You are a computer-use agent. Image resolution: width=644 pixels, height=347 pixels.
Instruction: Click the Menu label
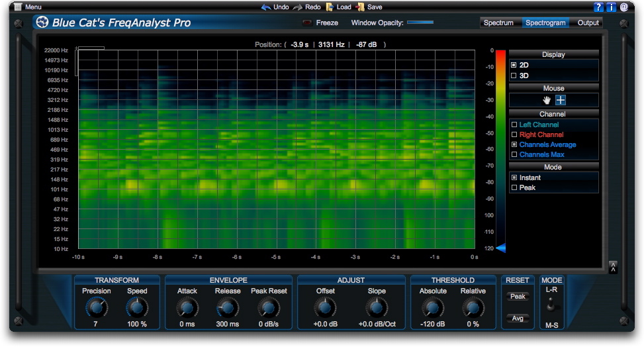click(x=33, y=7)
